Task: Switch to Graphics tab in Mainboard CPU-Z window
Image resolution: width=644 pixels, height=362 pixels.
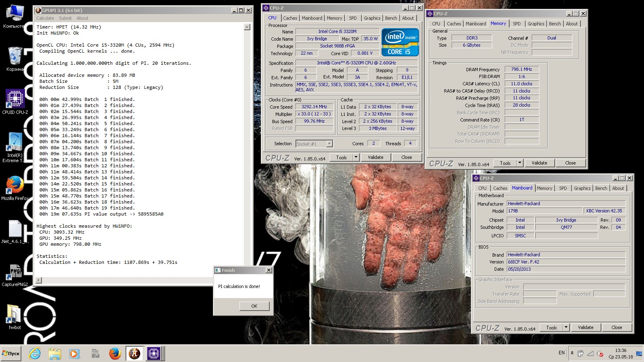Action: pos(582,188)
